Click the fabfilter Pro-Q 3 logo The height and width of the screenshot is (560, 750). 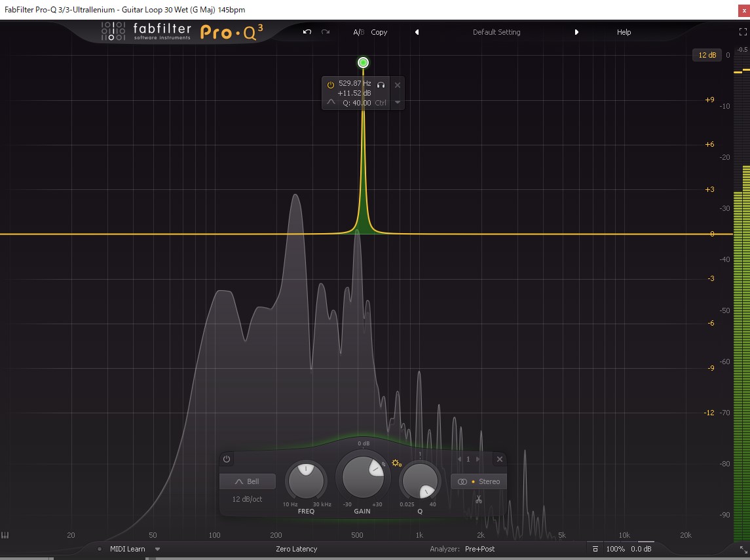tap(181, 31)
